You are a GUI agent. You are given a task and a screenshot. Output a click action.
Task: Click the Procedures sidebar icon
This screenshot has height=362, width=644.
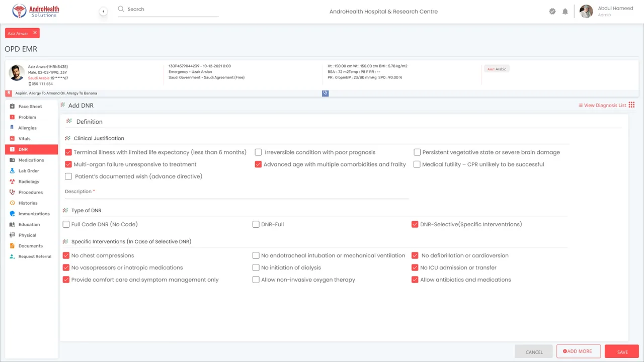click(x=12, y=192)
